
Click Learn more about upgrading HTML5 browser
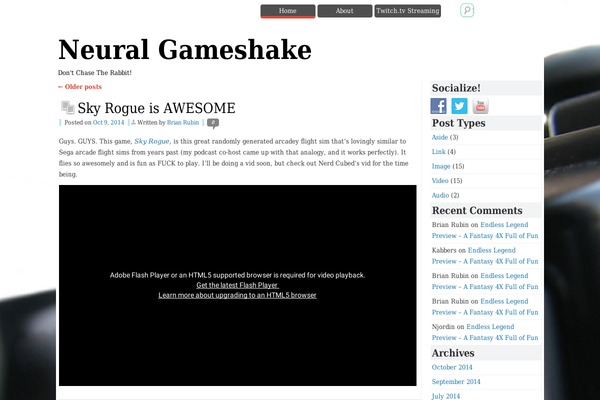tap(237, 295)
